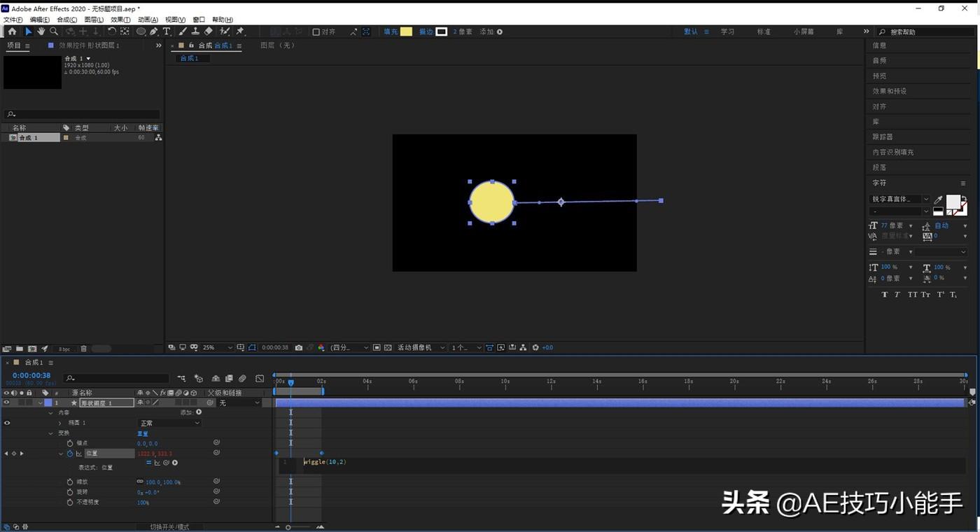
Task: Select the Rotation tool
Action: (x=112, y=31)
